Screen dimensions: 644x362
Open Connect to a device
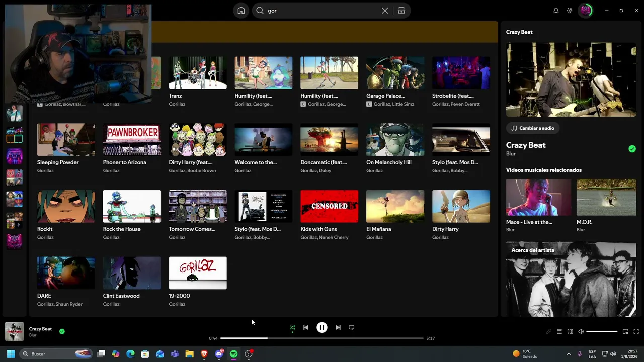(x=570, y=332)
